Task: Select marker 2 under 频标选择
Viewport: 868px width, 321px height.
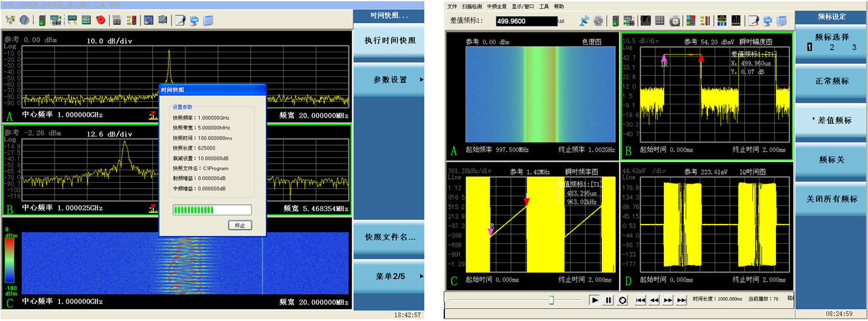Action: coord(832,47)
